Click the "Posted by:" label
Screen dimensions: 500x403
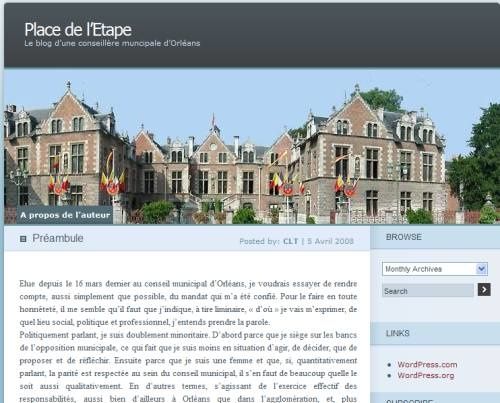click(259, 241)
